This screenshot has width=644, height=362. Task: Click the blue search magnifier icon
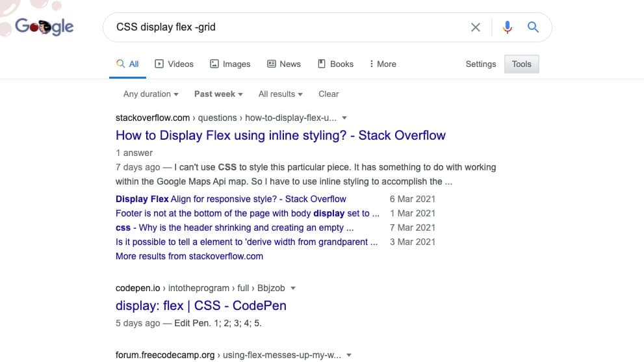[x=533, y=27]
